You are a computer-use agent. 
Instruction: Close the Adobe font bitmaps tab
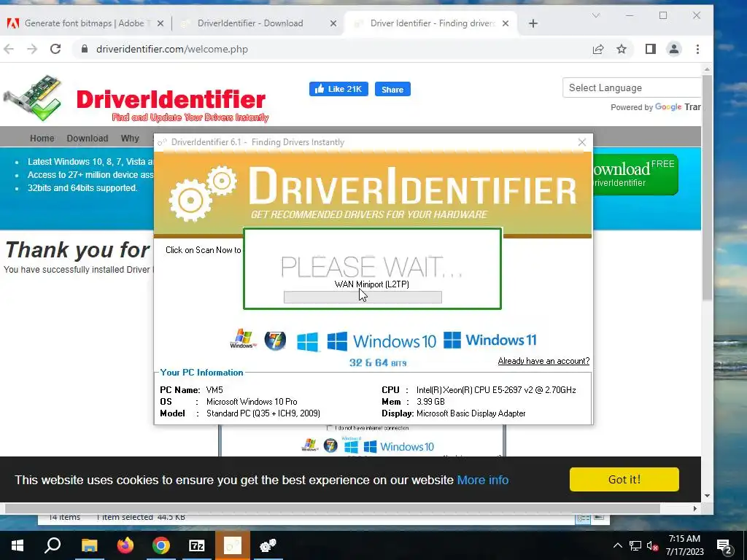click(x=160, y=23)
